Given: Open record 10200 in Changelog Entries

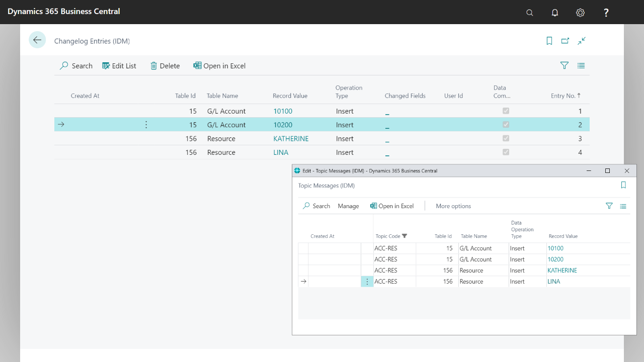Looking at the screenshot, I should [x=283, y=125].
